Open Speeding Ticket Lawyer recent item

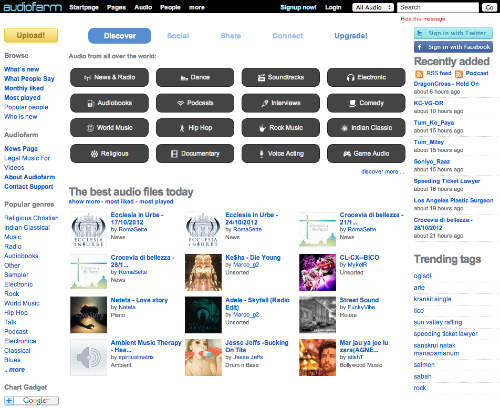point(447,181)
